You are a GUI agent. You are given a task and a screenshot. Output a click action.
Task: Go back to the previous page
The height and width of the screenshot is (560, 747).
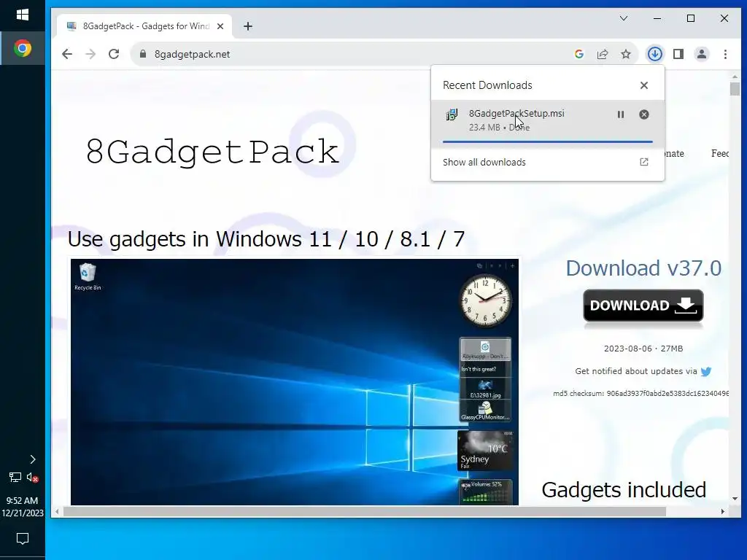67,54
